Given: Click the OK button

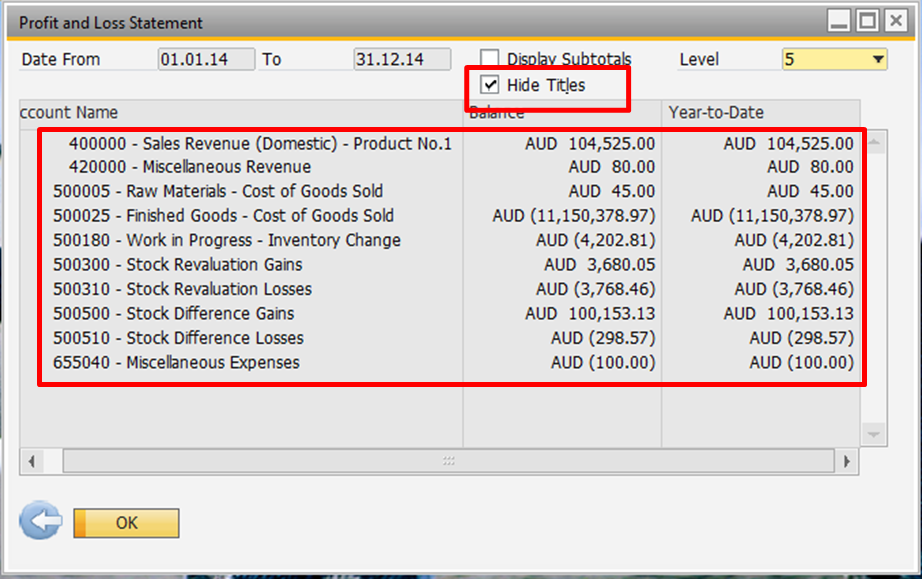Looking at the screenshot, I should coord(126,523).
